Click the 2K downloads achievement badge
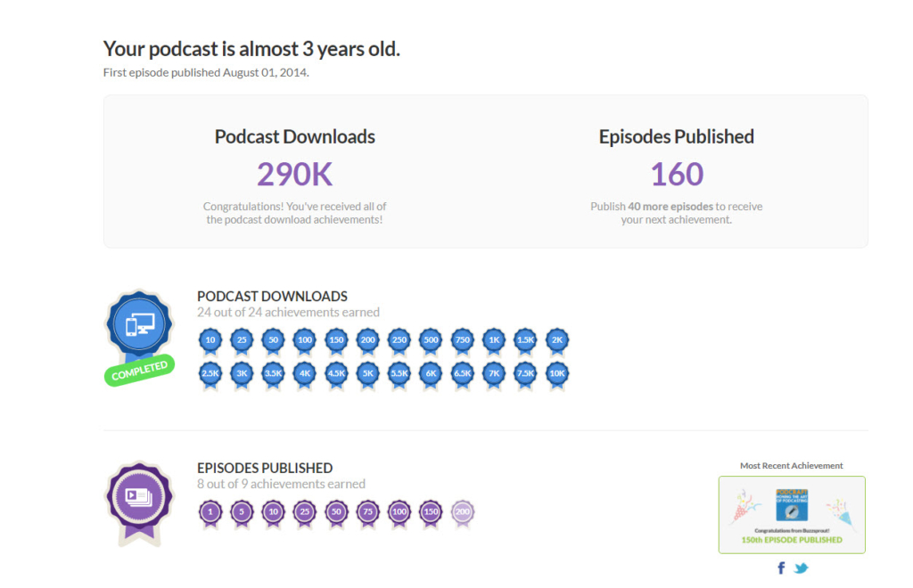The height and width of the screenshot is (588, 913). pyautogui.click(x=556, y=340)
